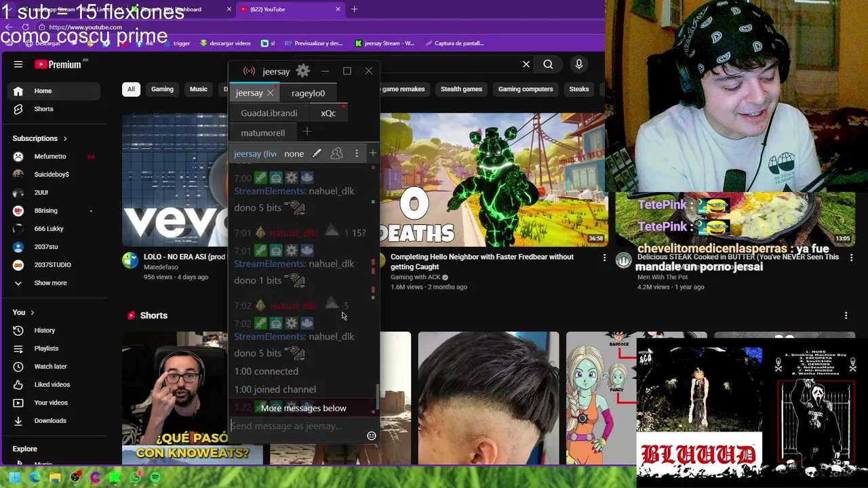
Task: Open Your videos in sidebar
Action: tap(54, 403)
